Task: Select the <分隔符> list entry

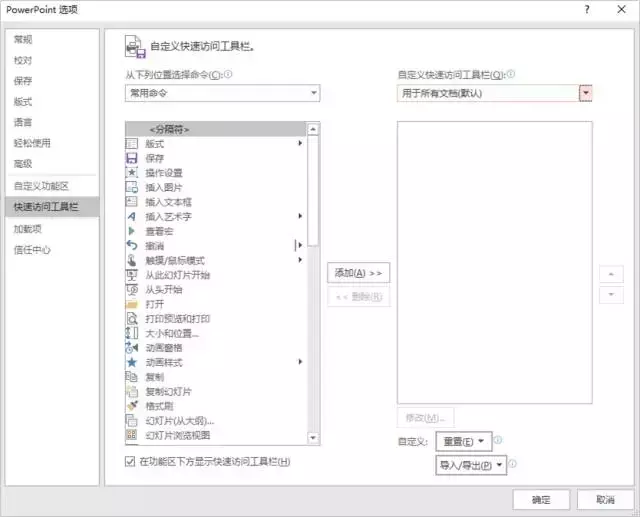Action: point(216,129)
